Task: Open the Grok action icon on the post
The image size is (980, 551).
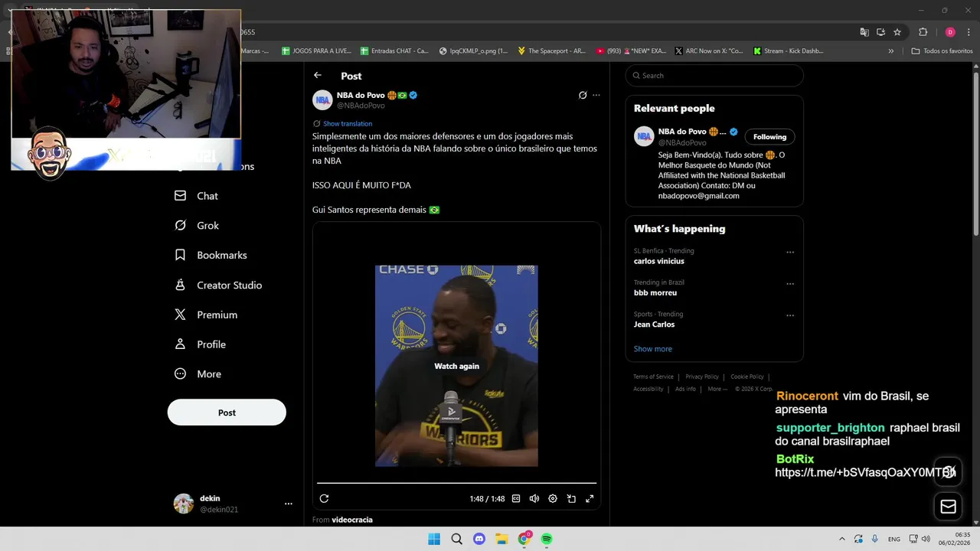Action: 583,95
